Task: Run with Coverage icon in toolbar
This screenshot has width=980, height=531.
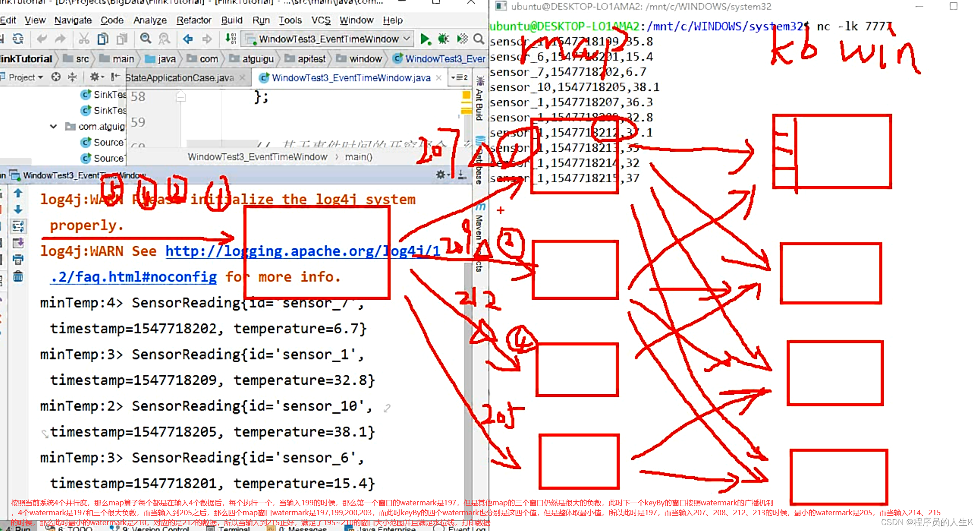Action: [x=462, y=39]
